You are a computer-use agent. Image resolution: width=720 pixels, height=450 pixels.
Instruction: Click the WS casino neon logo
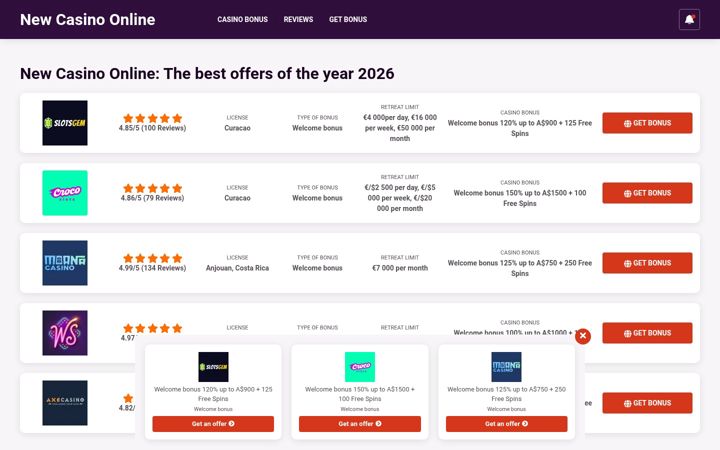(65, 333)
